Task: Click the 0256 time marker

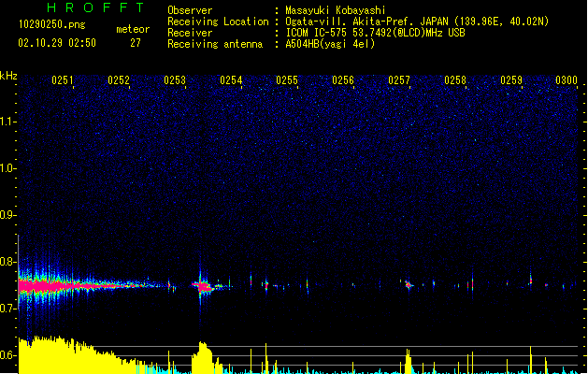Action: pos(343,80)
